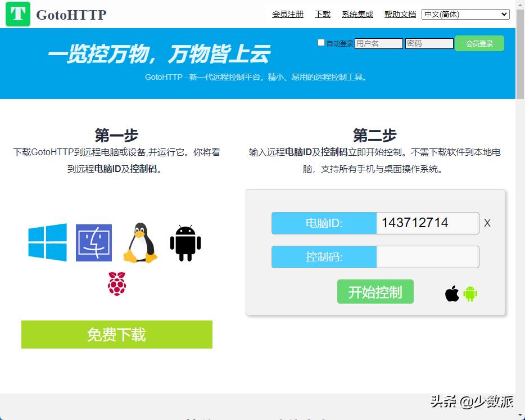Click the small Android icon beside the Apple icon
This screenshot has width=525, height=420.
click(470, 292)
